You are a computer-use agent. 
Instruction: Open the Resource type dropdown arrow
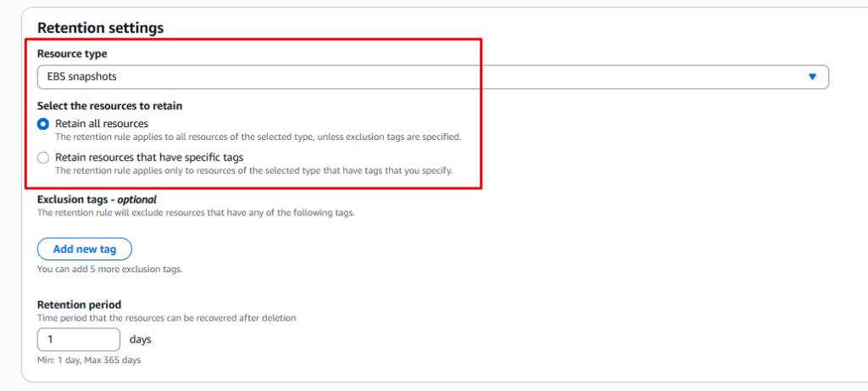[x=812, y=77]
